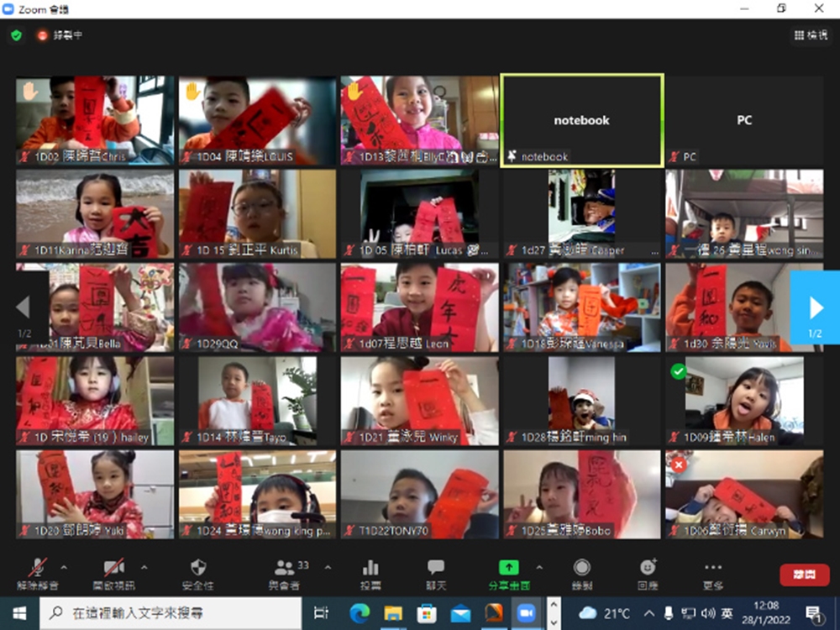Click red X icon on Carwyn tile
840x630 pixels.
pos(679,465)
